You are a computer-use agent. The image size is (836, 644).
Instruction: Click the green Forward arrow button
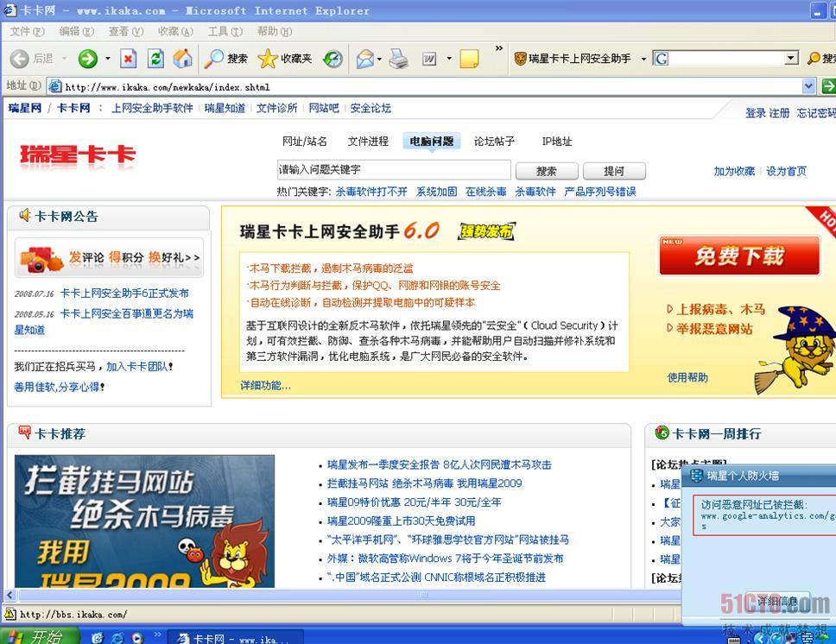click(x=88, y=59)
